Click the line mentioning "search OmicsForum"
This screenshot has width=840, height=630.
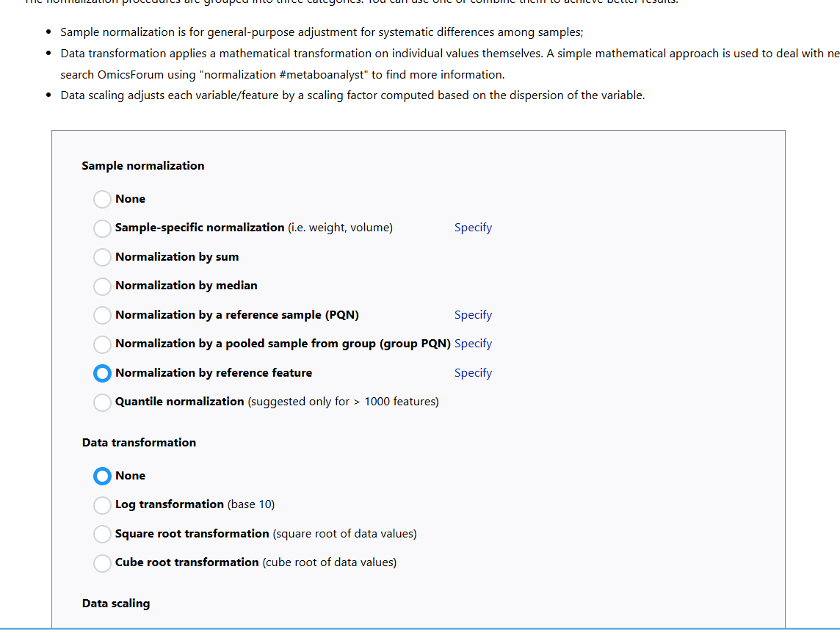pos(282,74)
